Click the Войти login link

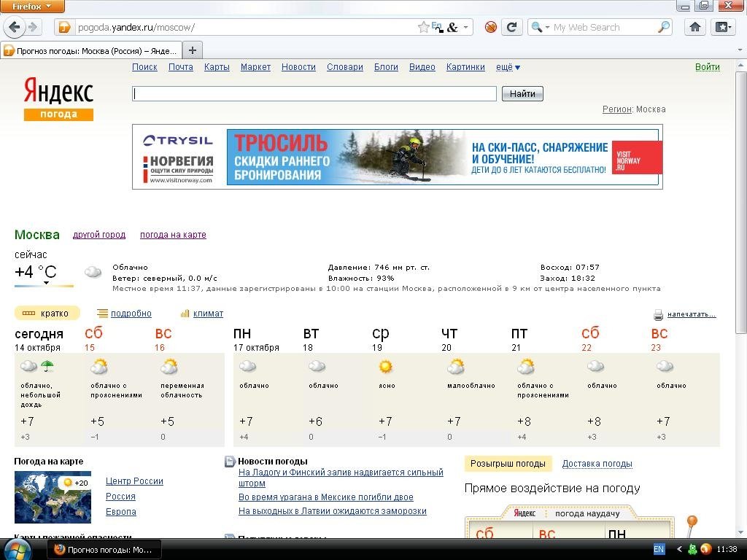pos(707,67)
